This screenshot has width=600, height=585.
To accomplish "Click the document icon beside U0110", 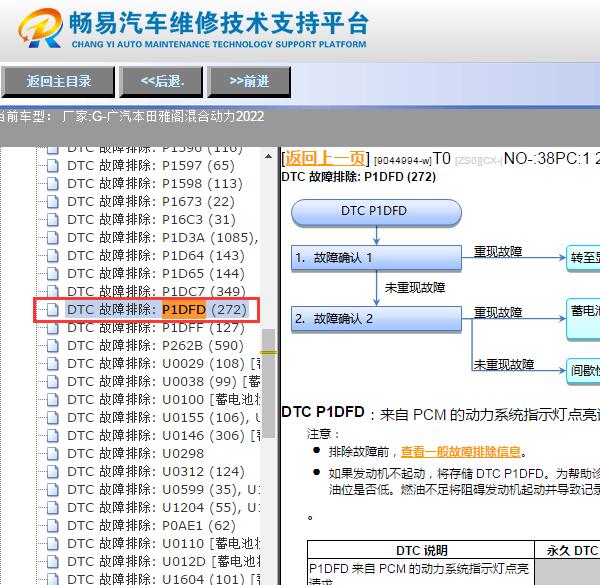I will pyautogui.click(x=52, y=543).
